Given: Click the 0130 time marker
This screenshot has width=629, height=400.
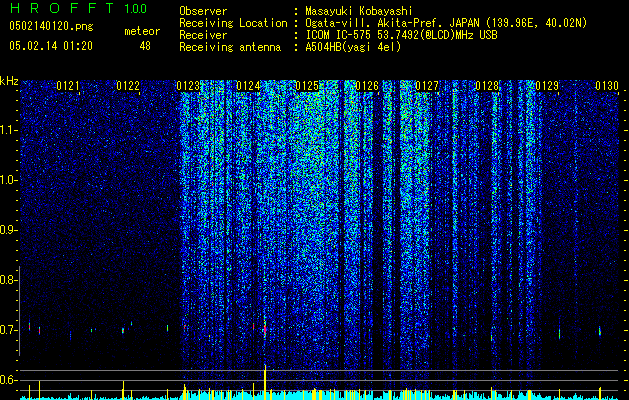Looking at the screenshot, I should (x=607, y=86).
